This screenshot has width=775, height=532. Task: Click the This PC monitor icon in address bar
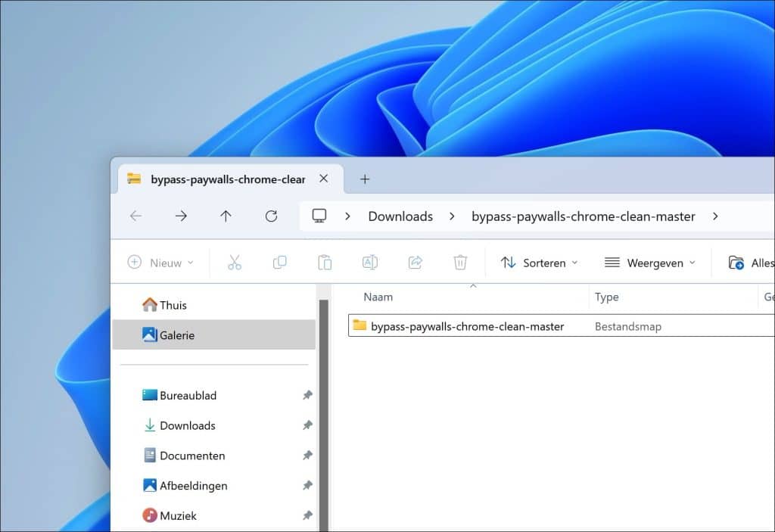[x=319, y=216]
